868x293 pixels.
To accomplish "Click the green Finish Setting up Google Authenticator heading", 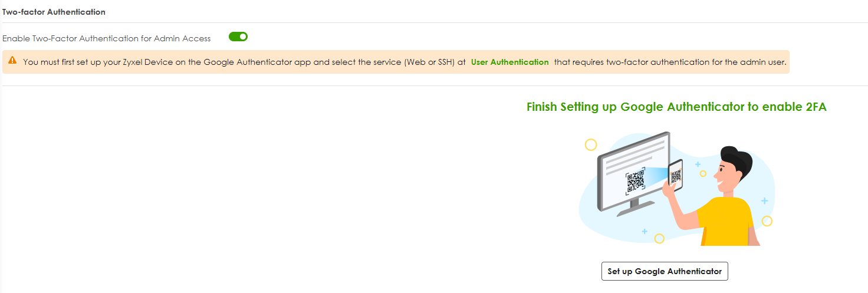I will (676, 107).
